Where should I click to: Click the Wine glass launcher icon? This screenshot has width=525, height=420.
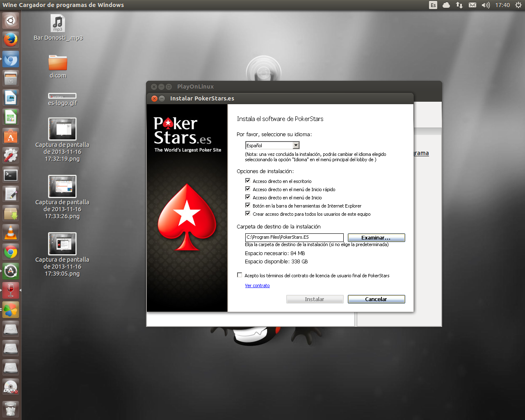coord(11,290)
